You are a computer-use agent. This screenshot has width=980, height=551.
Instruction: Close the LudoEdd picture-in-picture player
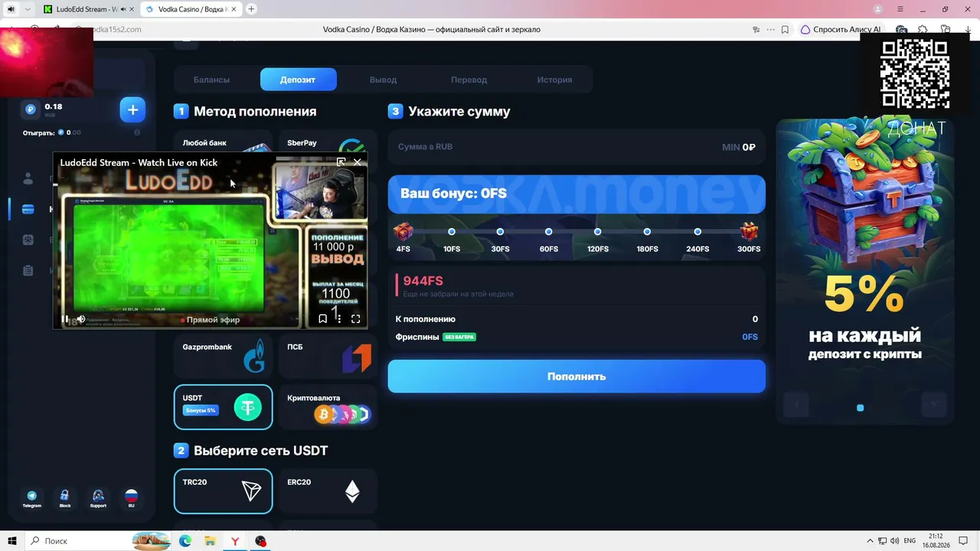(358, 162)
